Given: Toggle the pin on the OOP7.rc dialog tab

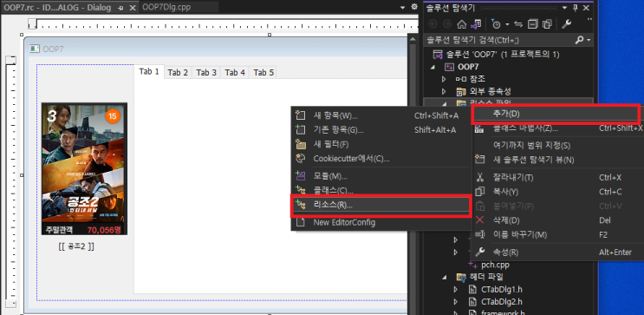Looking at the screenshot, I should 120,8.
